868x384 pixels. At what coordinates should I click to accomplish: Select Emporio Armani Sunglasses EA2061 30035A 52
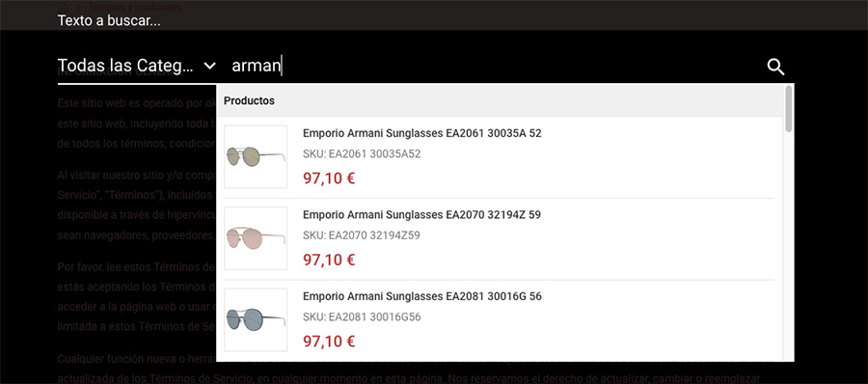click(421, 133)
